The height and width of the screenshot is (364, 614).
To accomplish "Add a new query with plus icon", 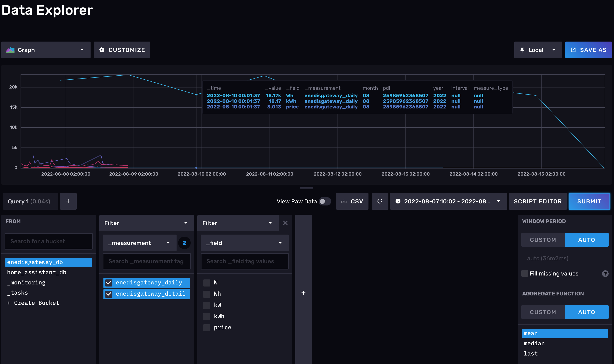I will pos(68,201).
